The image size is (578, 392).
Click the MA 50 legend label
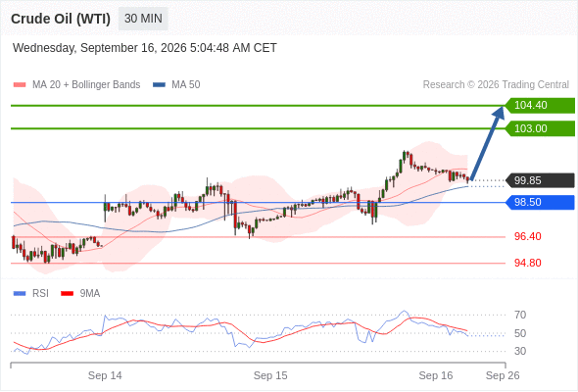[186, 85]
